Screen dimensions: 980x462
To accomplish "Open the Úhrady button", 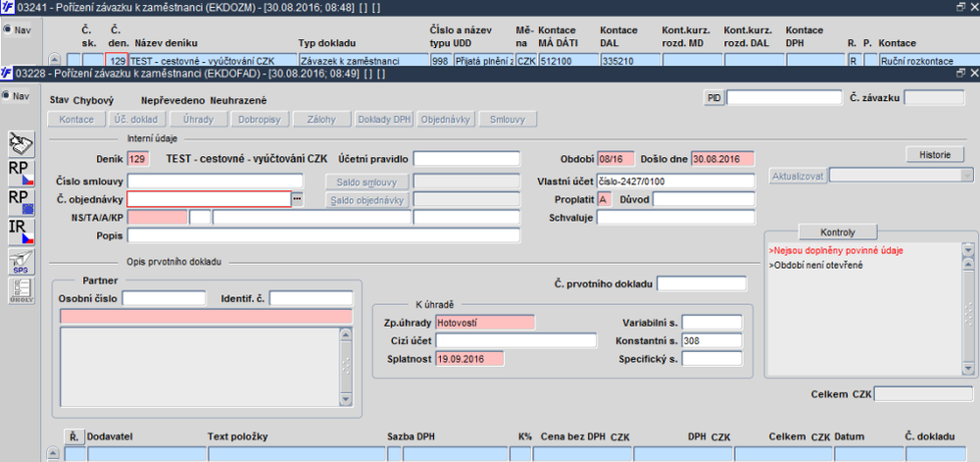I will (x=198, y=120).
